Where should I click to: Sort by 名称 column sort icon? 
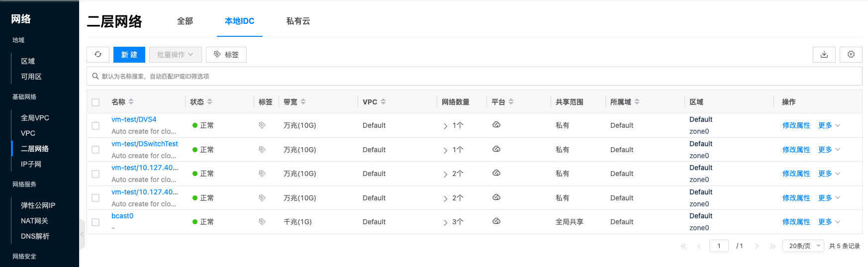click(131, 102)
